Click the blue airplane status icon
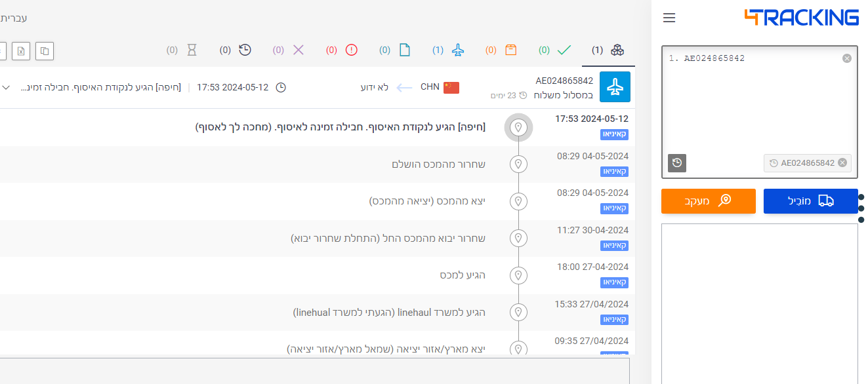 coord(615,87)
